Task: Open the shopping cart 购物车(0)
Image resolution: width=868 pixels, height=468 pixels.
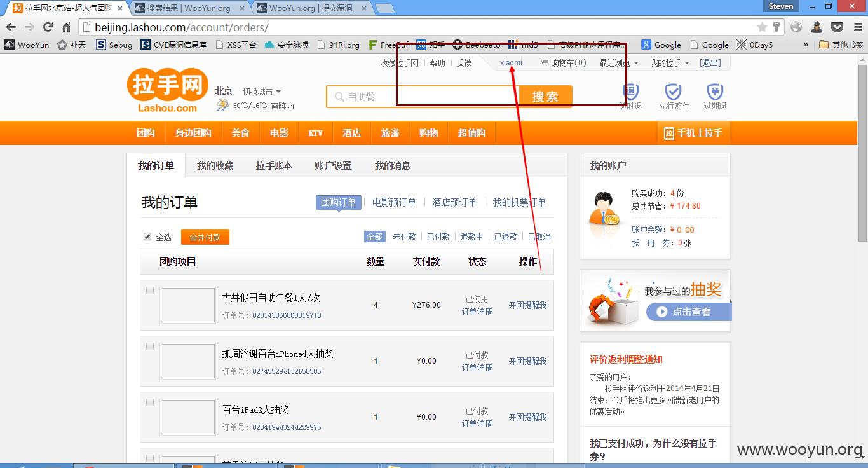Action: (x=563, y=63)
